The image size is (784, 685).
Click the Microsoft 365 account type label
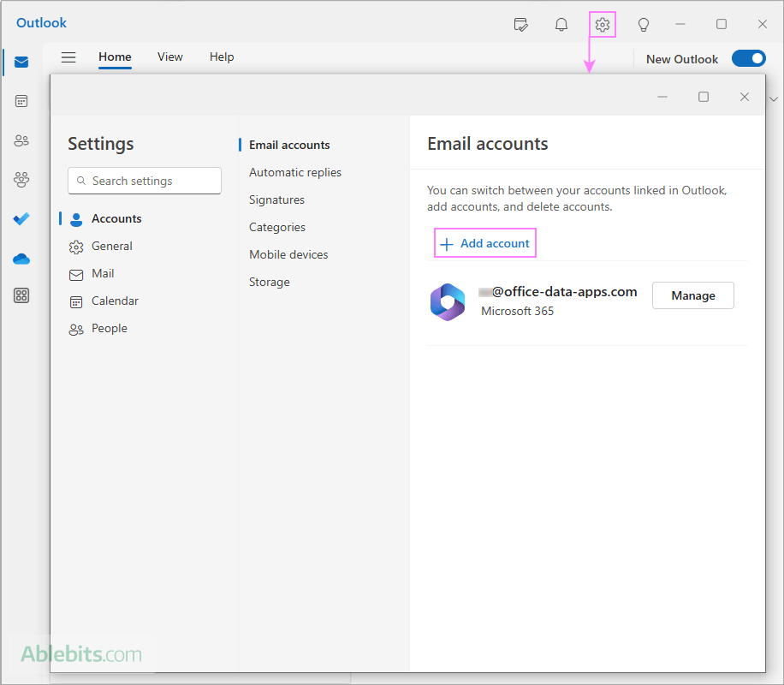click(x=518, y=311)
